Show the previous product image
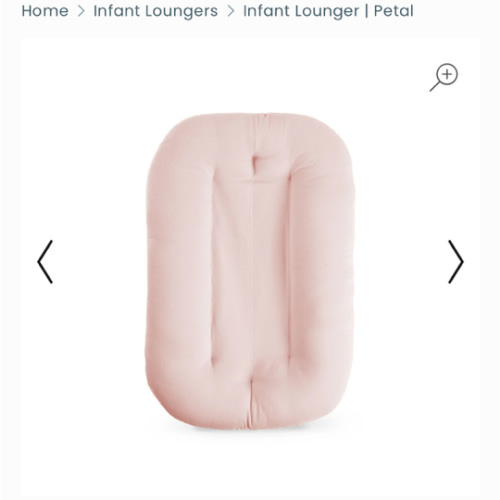The width and height of the screenshot is (500, 500). click(45, 262)
